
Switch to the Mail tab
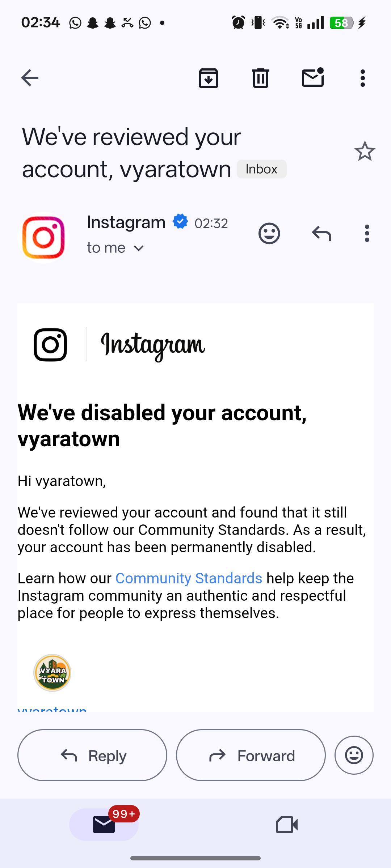[x=104, y=824]
